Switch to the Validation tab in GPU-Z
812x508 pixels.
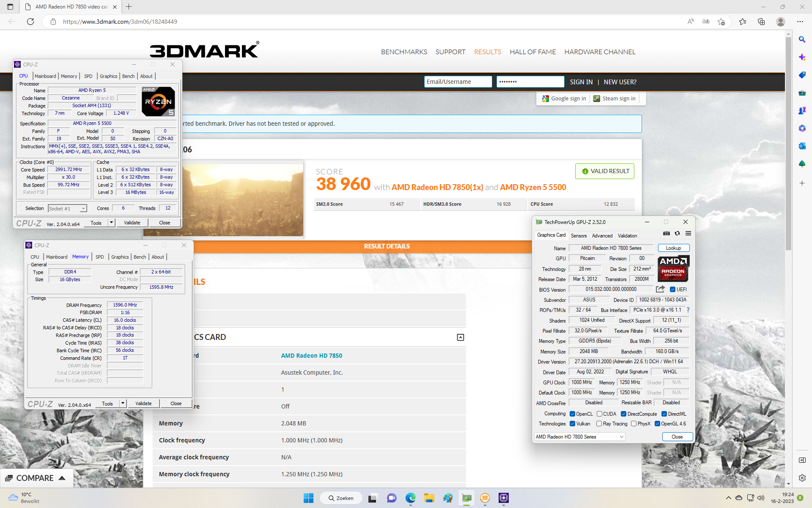point(627,236)
